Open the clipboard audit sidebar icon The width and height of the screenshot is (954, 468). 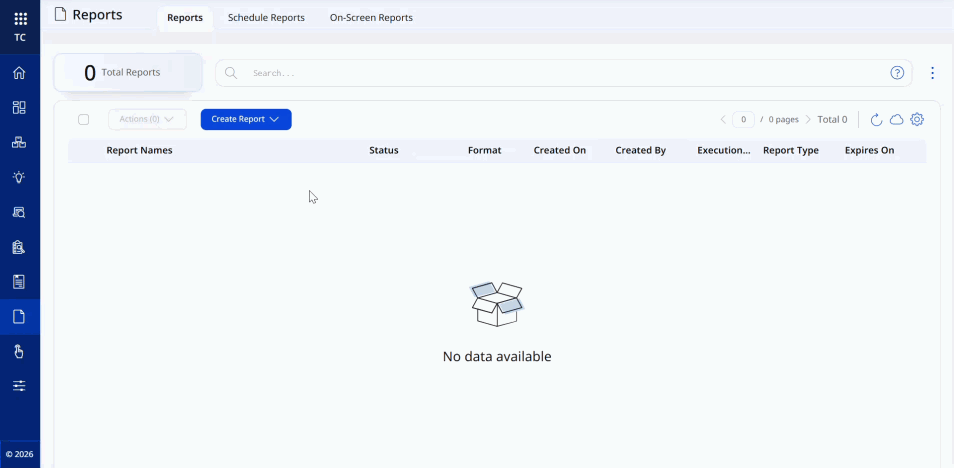(19, 247)
